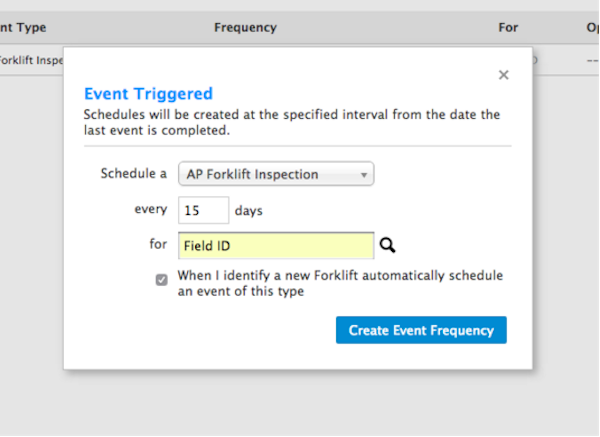600x437 pixels.
Task: Open the AP Forklift Inspection dropdown
Action: pyautogui.click(x=275, y=174)
